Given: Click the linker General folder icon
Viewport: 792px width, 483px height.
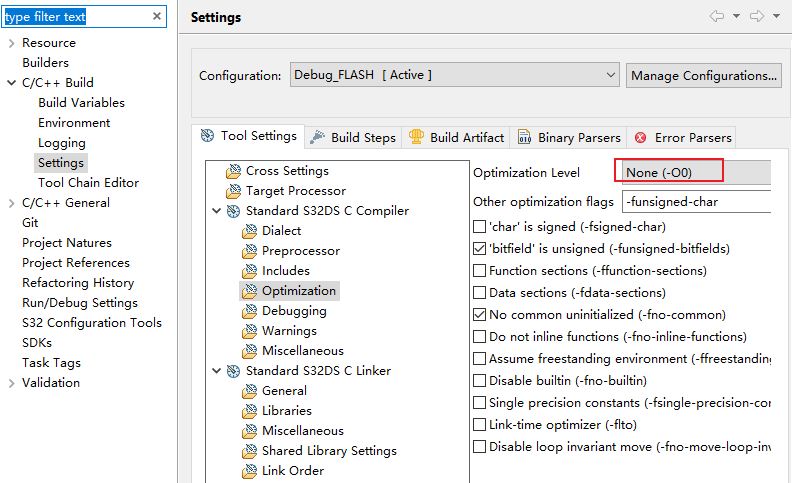Looking at the screenshot, I should tap(250, 391).
